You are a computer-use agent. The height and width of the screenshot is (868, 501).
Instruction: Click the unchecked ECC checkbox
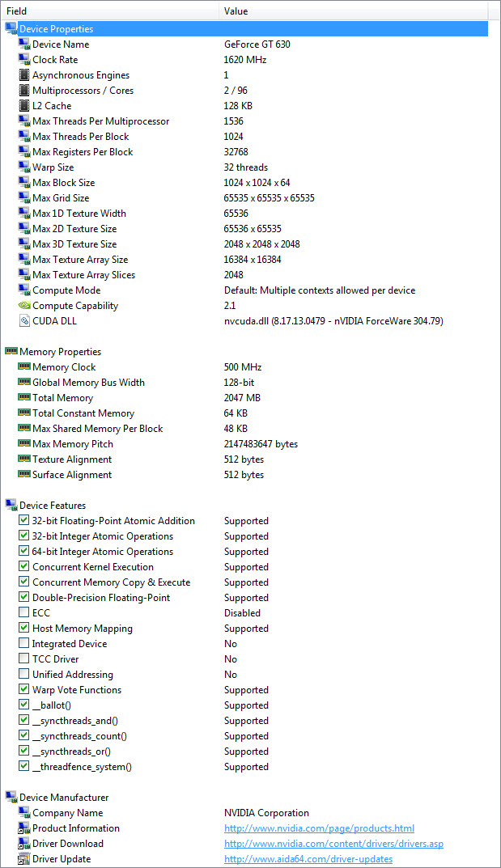click(23, 613)
